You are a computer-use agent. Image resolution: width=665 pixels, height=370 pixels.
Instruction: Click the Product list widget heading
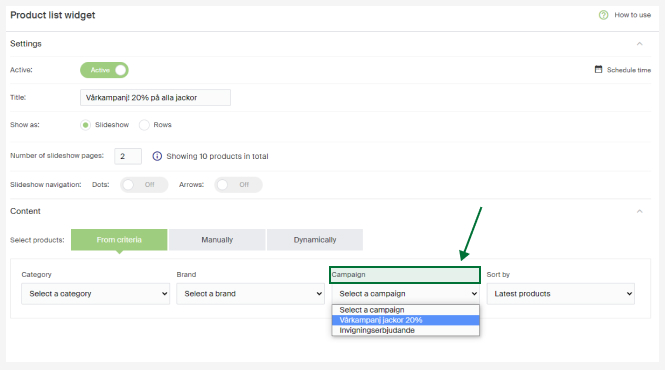[53, 15]
